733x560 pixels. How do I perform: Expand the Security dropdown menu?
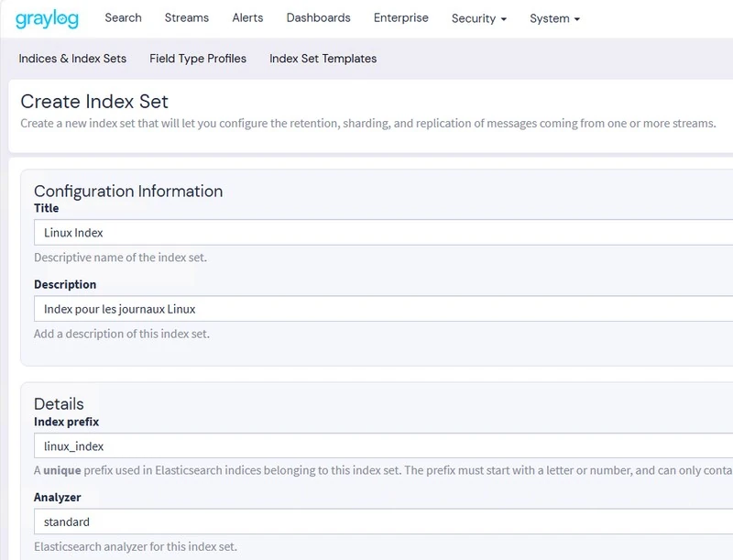(x=478, y=18)
